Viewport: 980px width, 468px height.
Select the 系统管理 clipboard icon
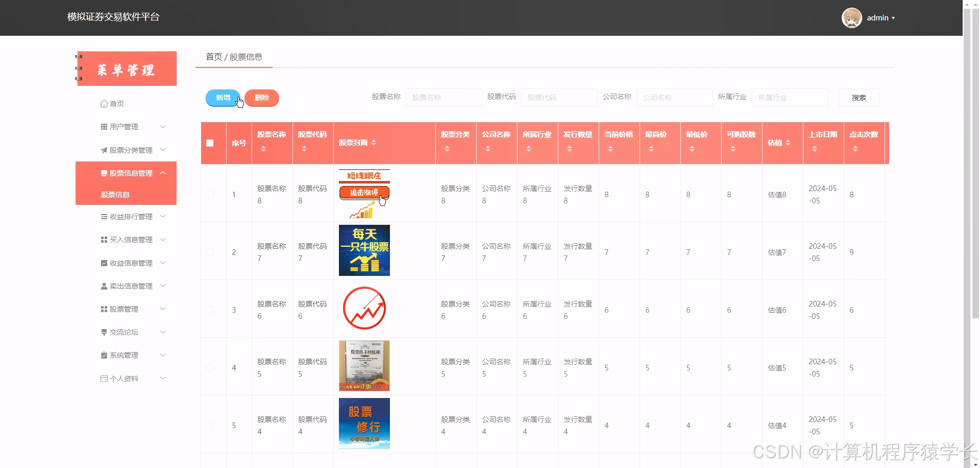pos(104,355)
